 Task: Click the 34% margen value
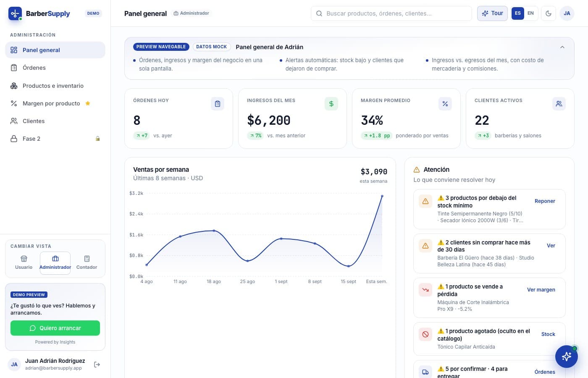click(x=372, y=121)
